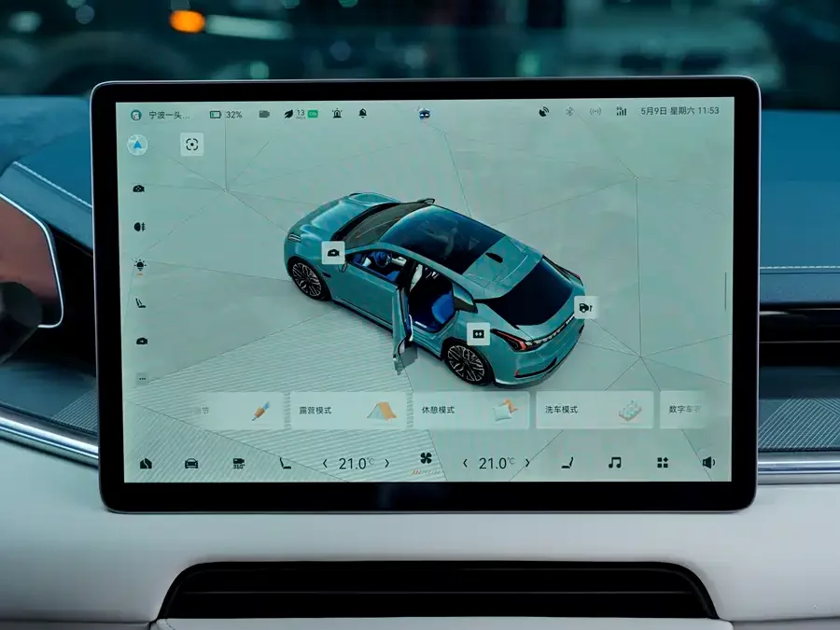Toggle the interior light bulb icon
Screen dimensions: 840x630
[x=140, y=265]
